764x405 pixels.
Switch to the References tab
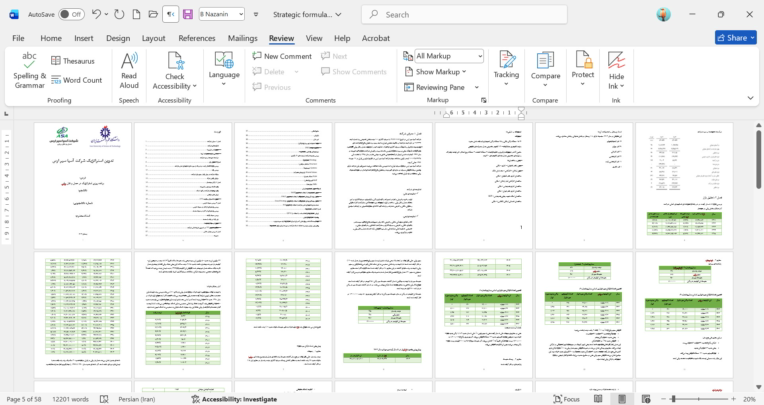tap(197, 38)
